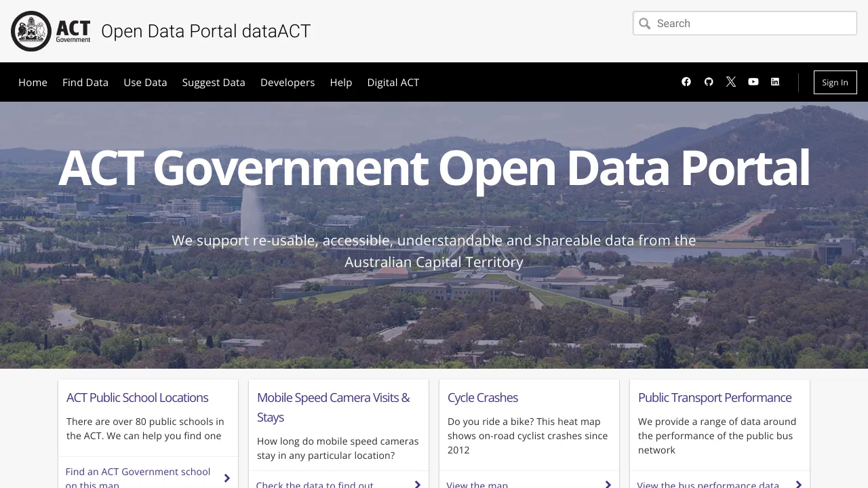The width and height of the screenshot is (868, 488).
Task: Open the X (Twitter) icon link
Action: click(x=731, y=82)
